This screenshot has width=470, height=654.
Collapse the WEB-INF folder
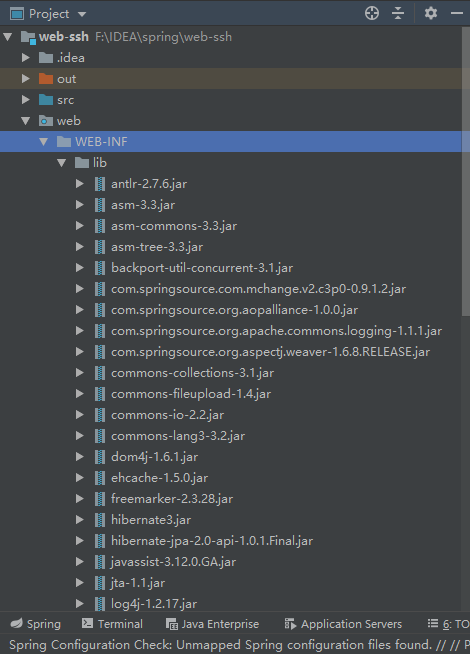[x=43, y=142]
